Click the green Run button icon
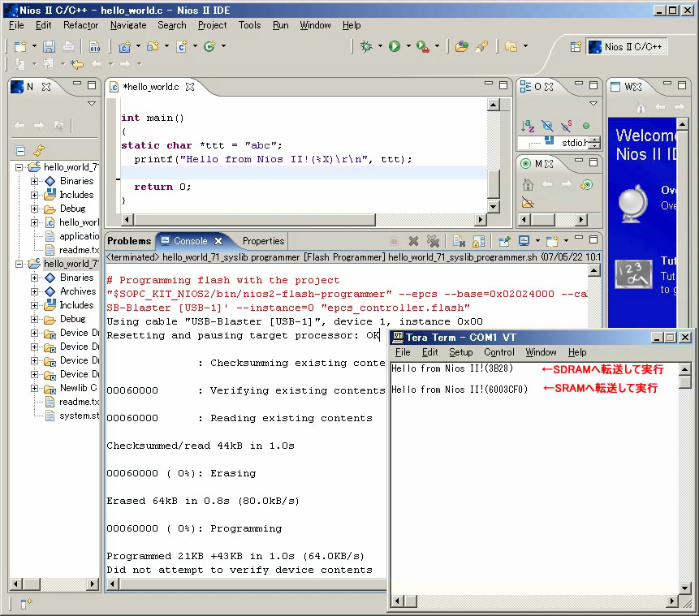Screen dimensions: 699x616 point(395,46)
